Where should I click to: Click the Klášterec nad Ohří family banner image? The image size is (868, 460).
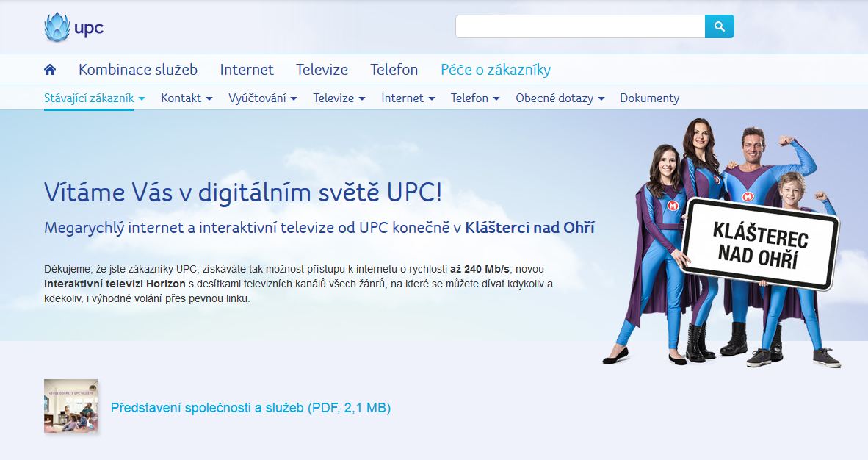coord(722,242)
